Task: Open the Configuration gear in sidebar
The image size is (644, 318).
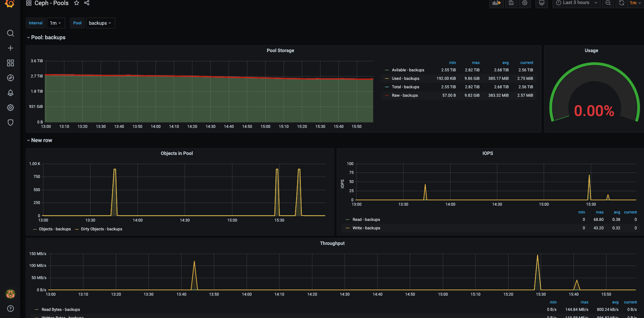Action: 11,108
